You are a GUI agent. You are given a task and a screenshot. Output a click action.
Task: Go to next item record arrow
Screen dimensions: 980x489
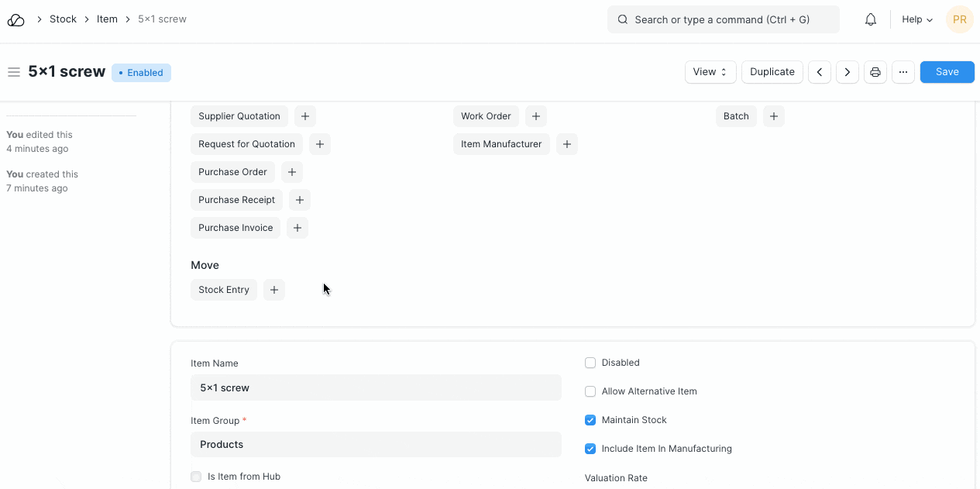[x=848, y=72]
